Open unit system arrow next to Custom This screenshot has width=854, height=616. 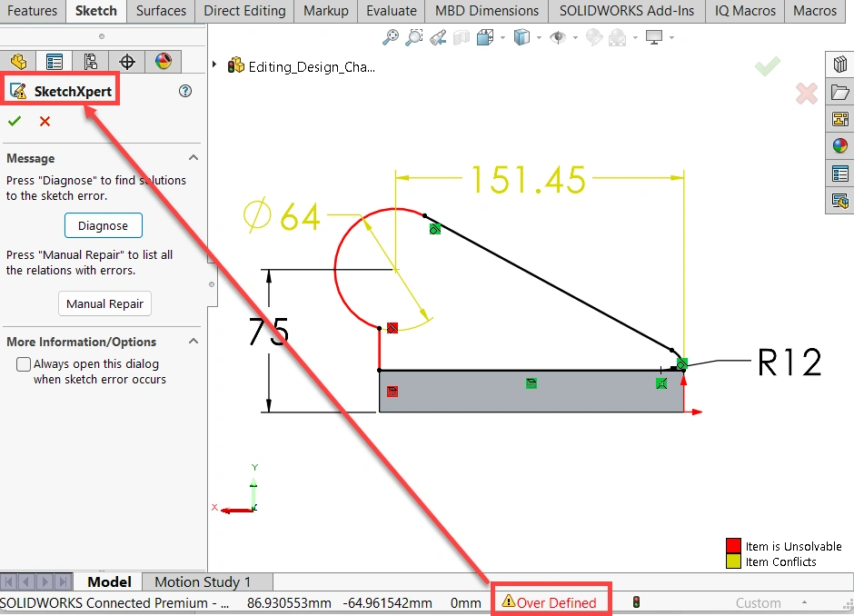click(x=804, y=602)
